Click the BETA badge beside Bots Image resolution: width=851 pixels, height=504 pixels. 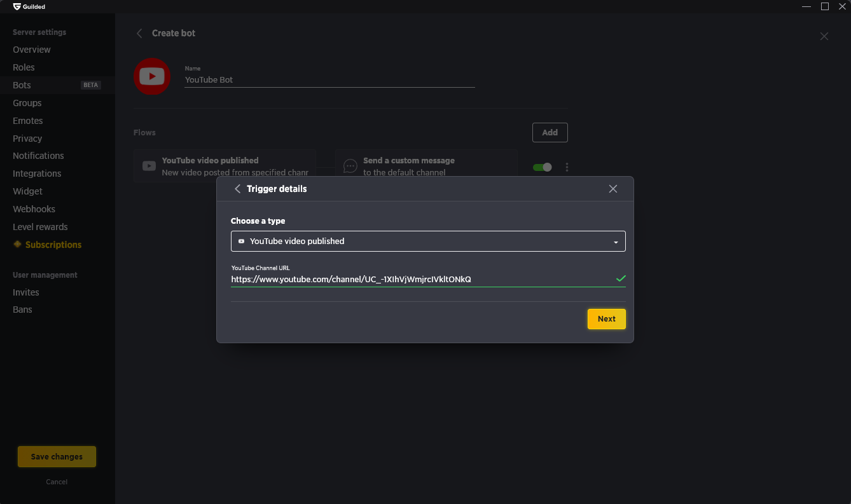[x=91, y=85]
